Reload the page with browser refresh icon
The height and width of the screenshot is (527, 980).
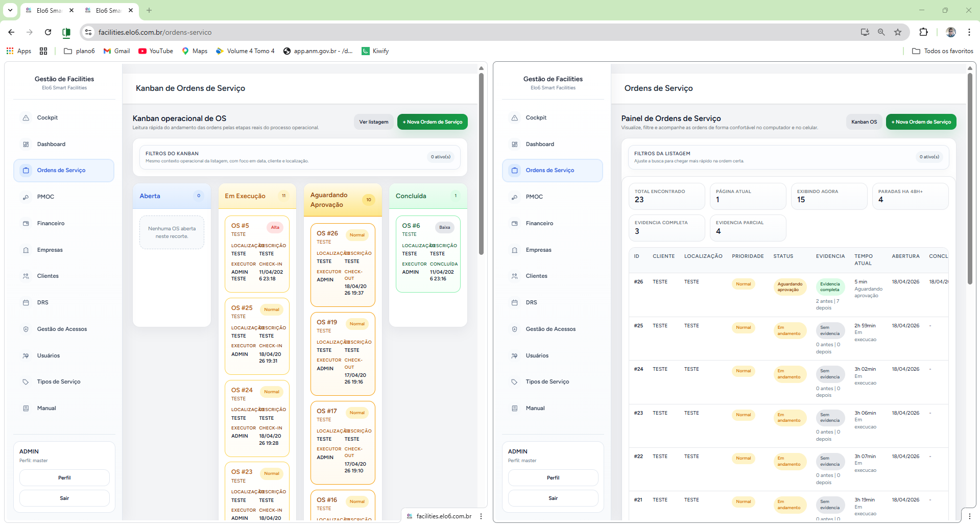48,32
